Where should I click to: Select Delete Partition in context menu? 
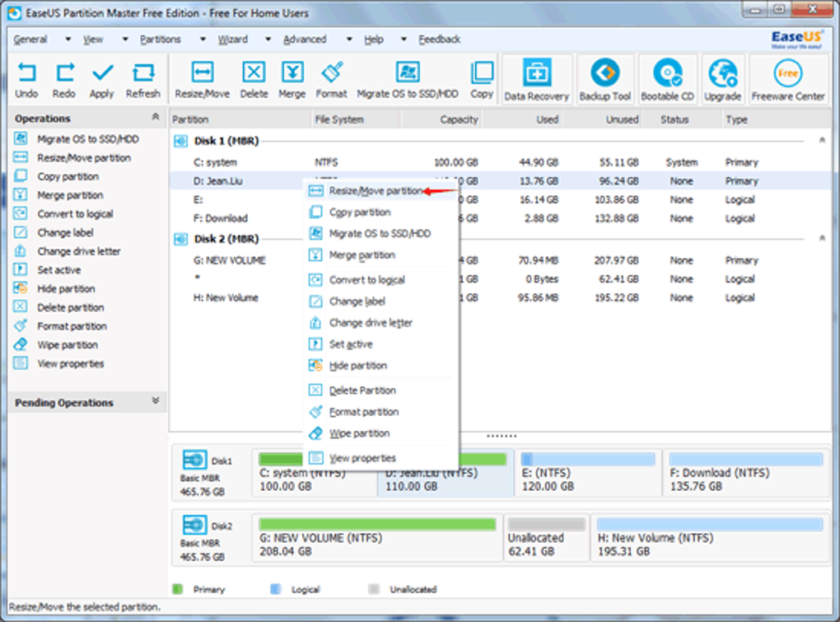(x=381, y=390)
